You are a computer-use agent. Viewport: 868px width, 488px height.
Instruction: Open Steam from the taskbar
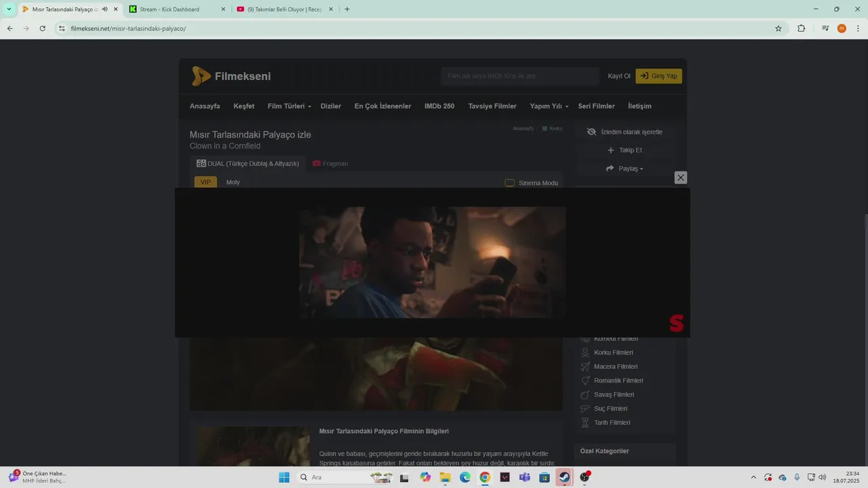tap(564, 477)
